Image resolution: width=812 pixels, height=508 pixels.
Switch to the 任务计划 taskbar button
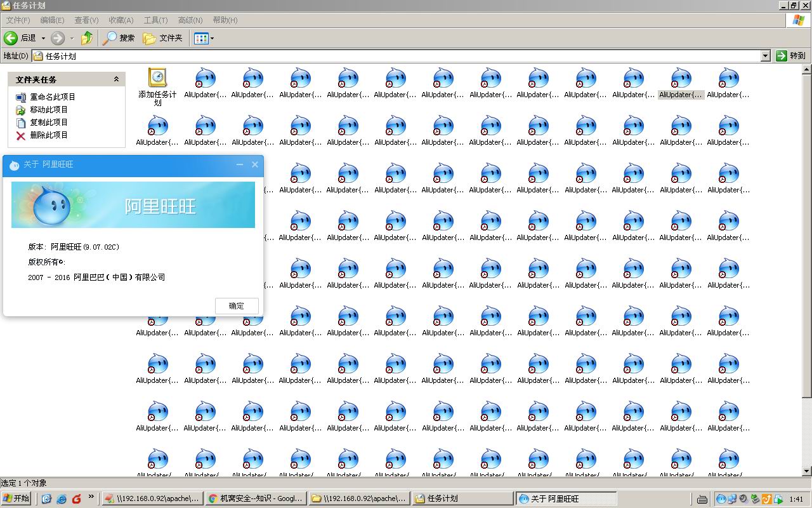pos(462,498)
